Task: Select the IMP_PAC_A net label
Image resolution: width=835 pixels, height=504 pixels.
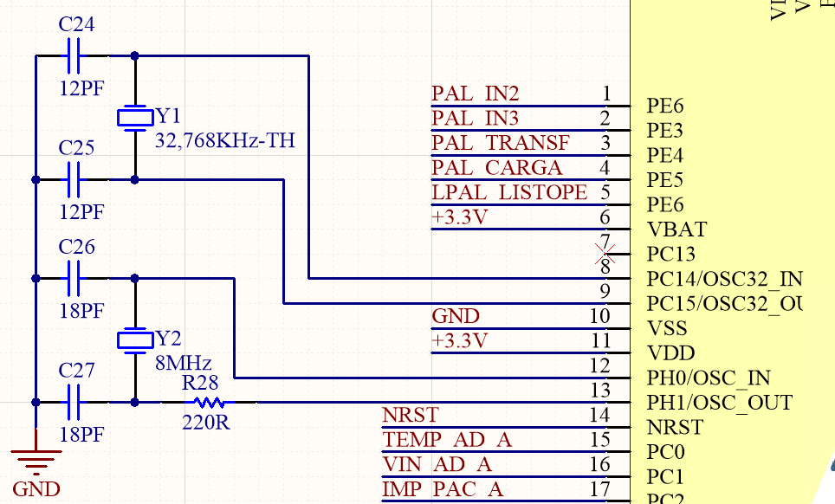Action: pos(443,489)
